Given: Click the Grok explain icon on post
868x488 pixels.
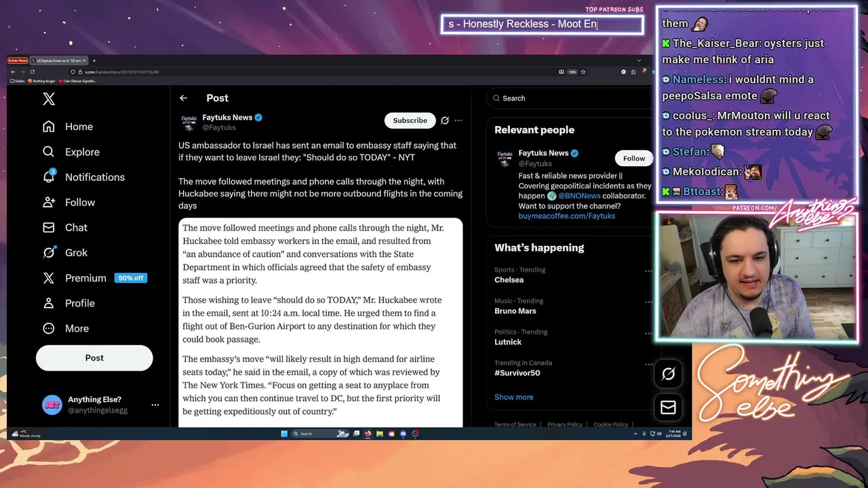Looking at the screenshot, I should coord(445,121).
